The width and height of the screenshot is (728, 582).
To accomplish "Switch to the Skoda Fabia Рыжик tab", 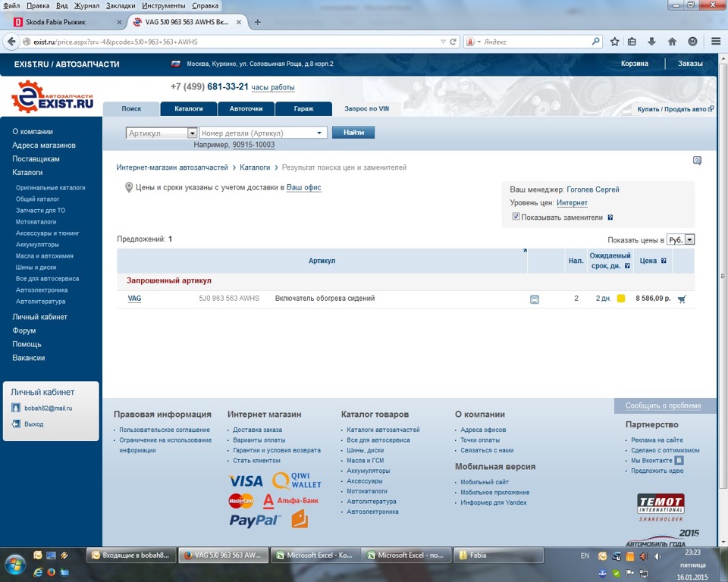I will [67, 22].
